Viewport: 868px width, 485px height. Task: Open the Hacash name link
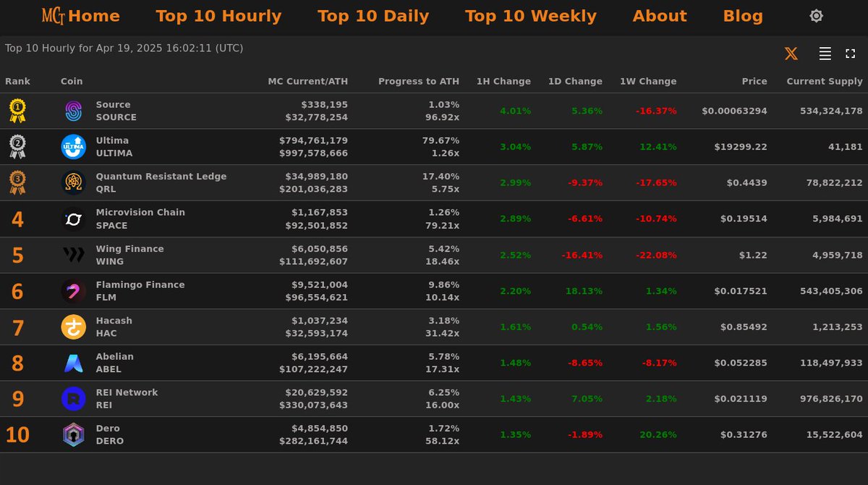114,321
